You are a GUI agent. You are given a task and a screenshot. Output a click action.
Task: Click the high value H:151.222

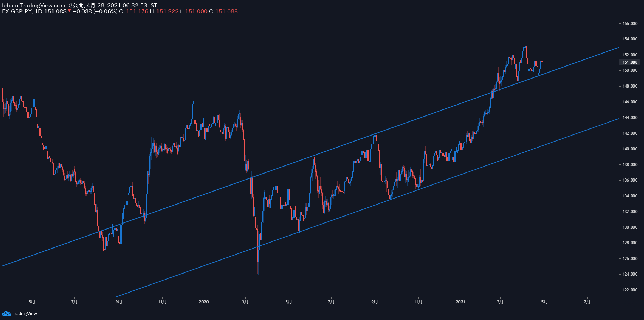click(x=164, y=11)
